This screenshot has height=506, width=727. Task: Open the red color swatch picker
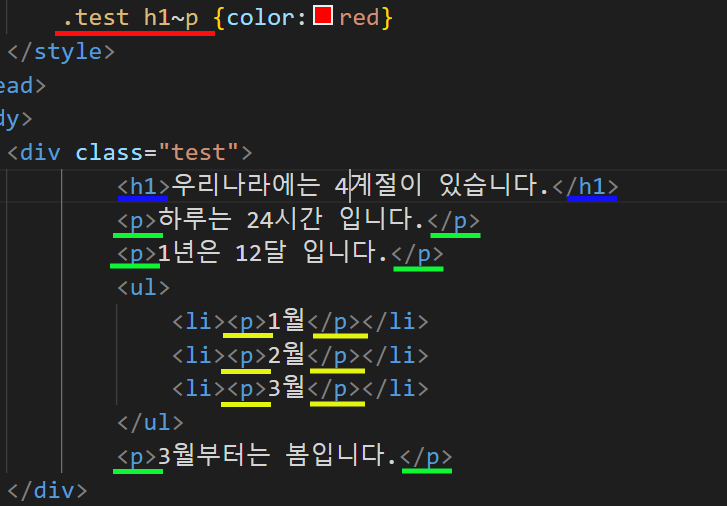point(323,15)
